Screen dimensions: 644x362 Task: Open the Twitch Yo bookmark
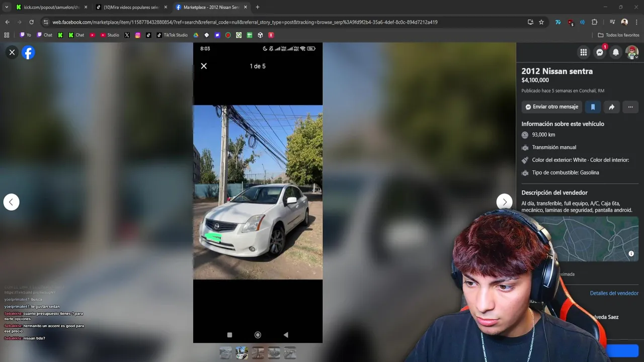pyautogui.click(x=25, y=35)
